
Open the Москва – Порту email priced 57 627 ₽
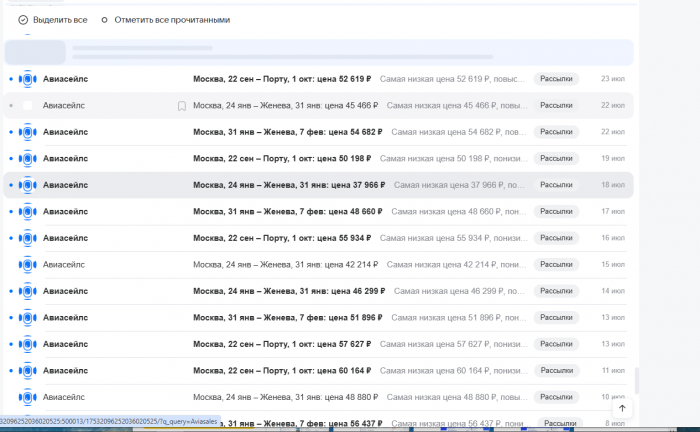[x=281, y=344]
